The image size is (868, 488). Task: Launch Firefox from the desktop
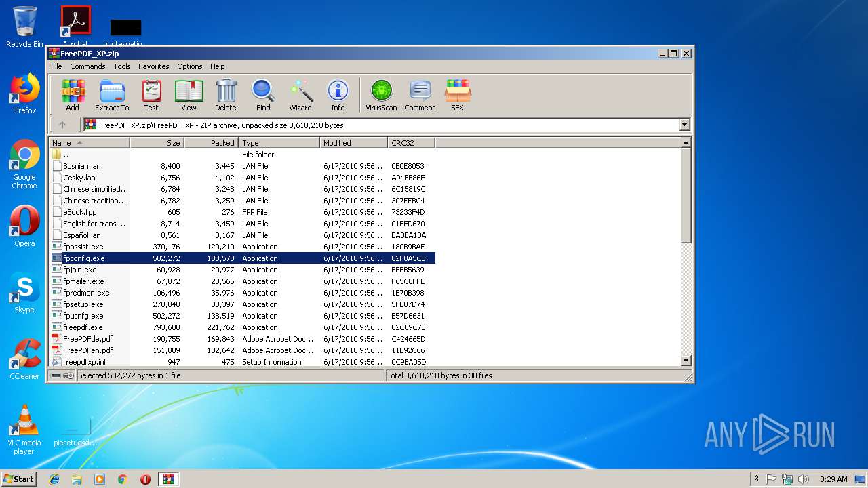pos(24,94)
